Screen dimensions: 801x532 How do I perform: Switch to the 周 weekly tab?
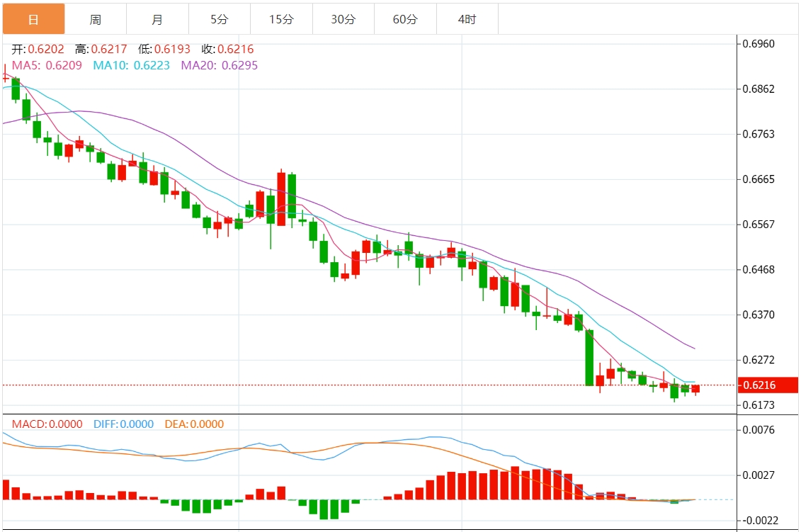tap(96, 19)
